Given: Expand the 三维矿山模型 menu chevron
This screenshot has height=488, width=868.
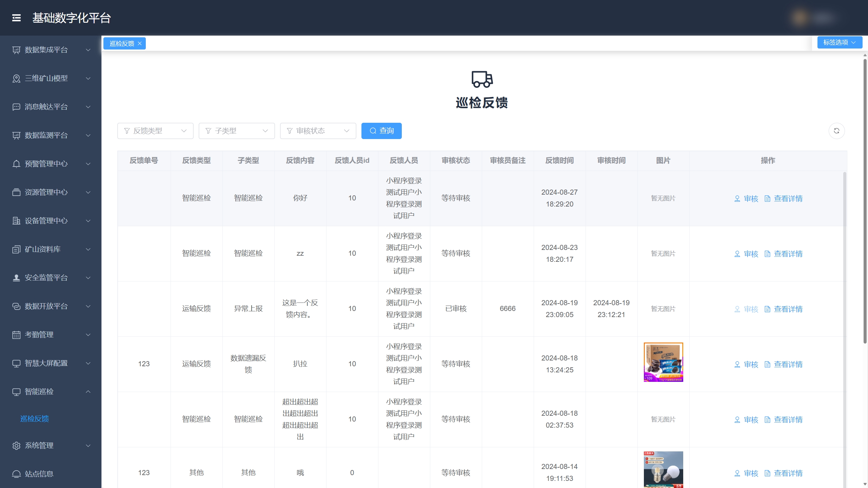Looking at the screenshot, I should point(88,79).
